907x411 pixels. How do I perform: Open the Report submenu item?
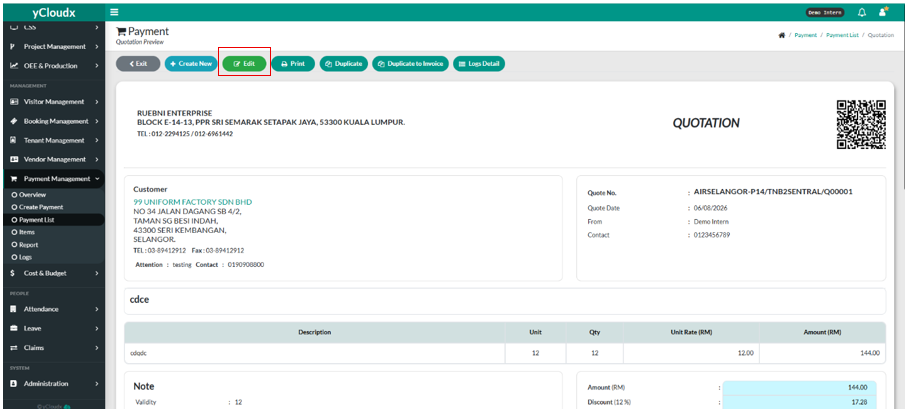[x=28, y=245]
